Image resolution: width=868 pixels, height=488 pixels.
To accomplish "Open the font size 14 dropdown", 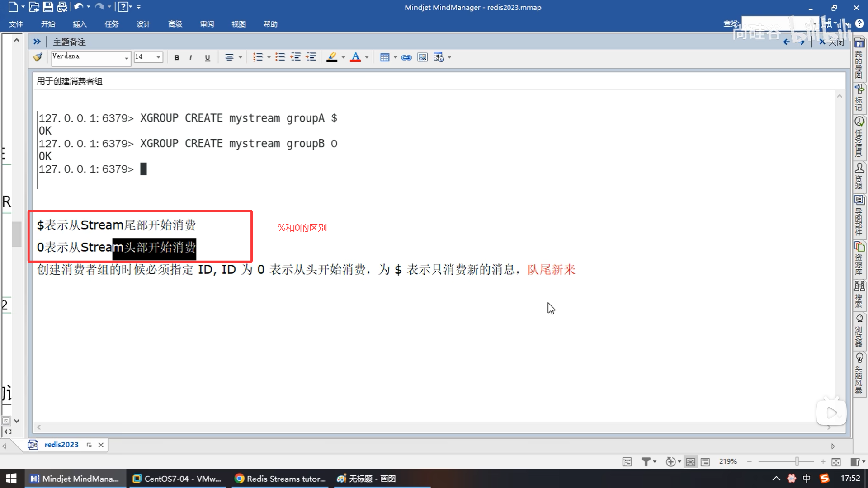I will coord(158,57).
